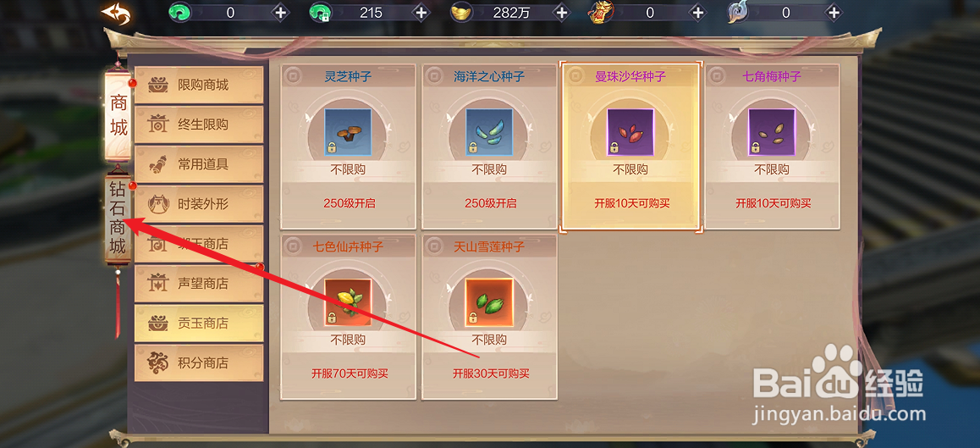Select the 商城 lantern tab
The image size is (980, 448).
point(118,116)
